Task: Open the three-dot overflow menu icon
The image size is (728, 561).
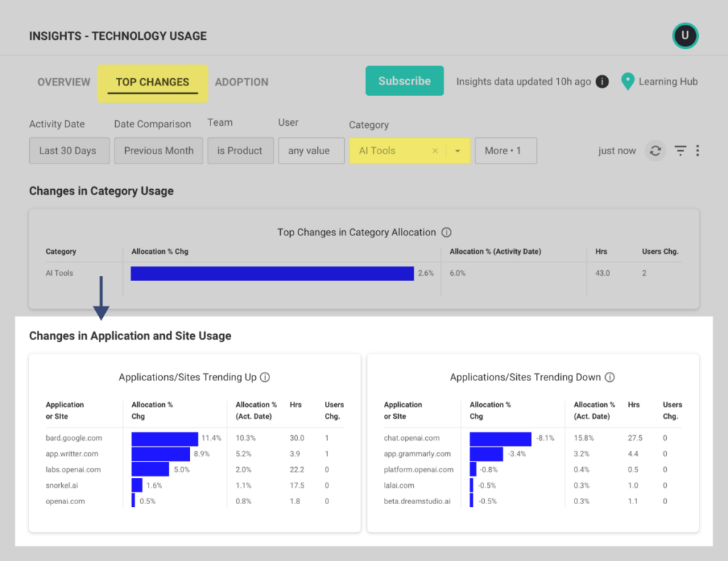Action: 699,151
